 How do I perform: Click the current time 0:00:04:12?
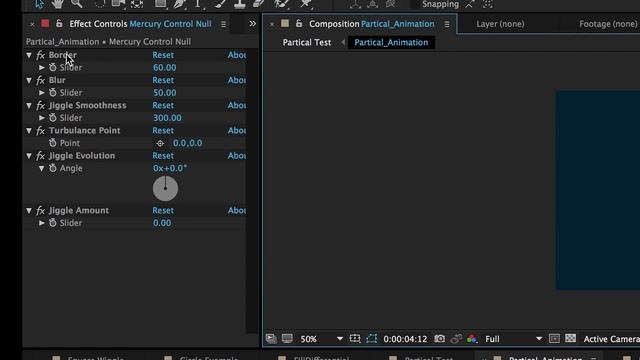pyautogui.click(x=405, y=339)
